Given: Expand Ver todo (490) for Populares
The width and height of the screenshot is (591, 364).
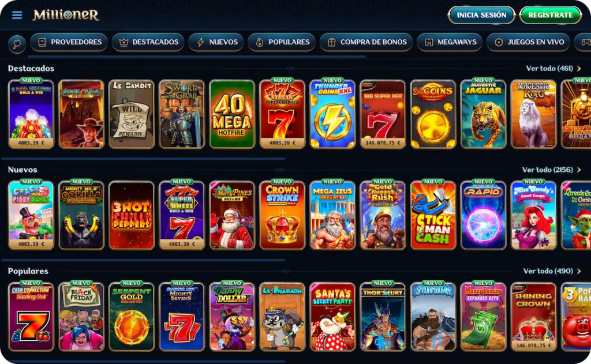Looking at the screenshot, I should [x=552, y=271].
